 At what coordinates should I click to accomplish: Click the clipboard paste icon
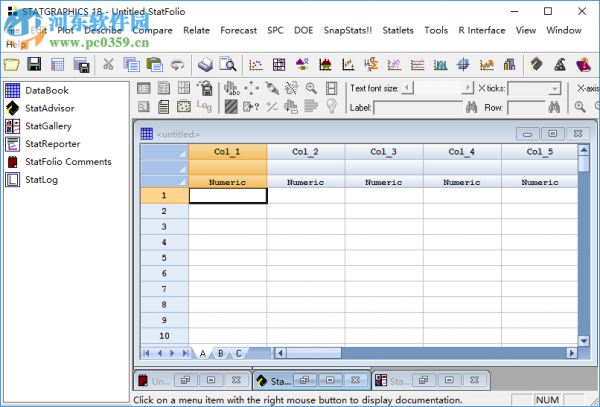(x=155, y=64)
